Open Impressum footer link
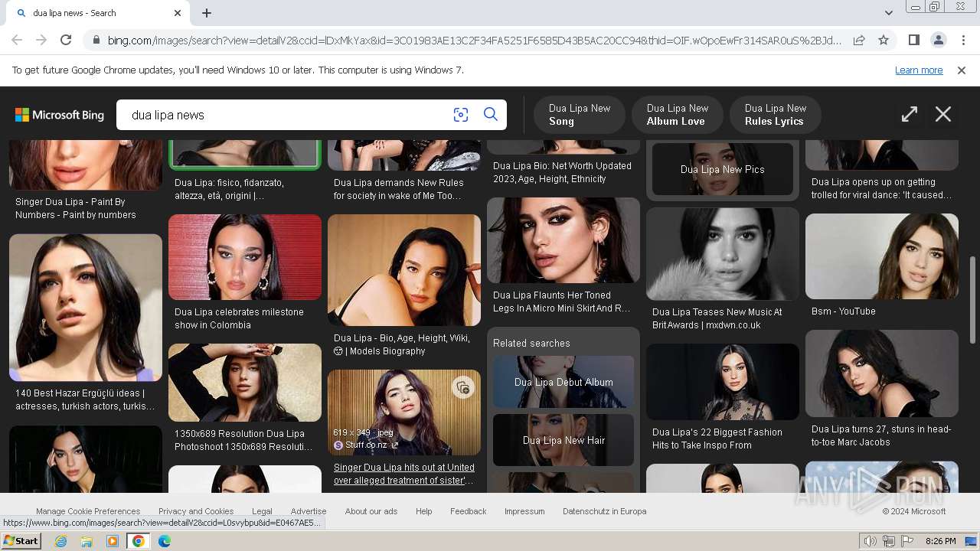Screen dimensions: 980x551 (524, 511)
